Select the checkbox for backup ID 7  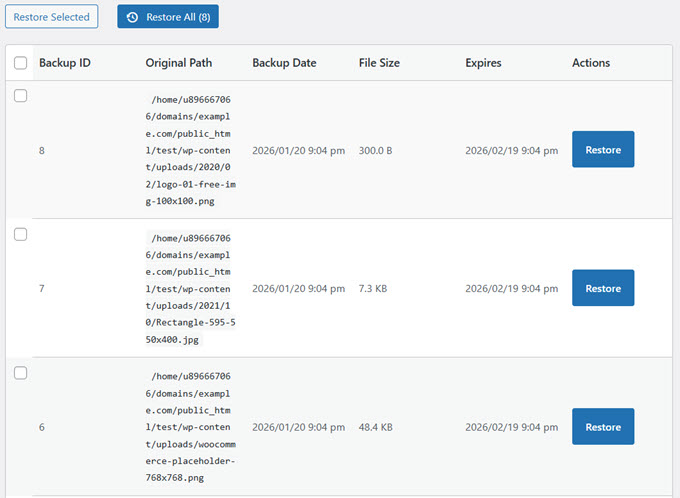pyautogui.click(x=21, y=234)
